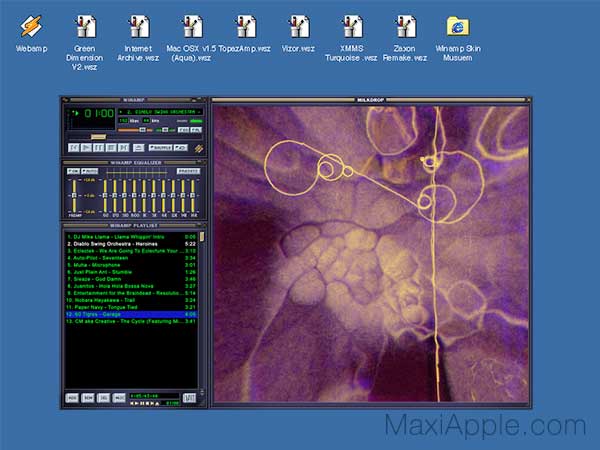Image resolution: width=600 pixels, height=450 pixels.
Task: Click the Winamp Equalizer title bar
Action: (x=134, y=163)
